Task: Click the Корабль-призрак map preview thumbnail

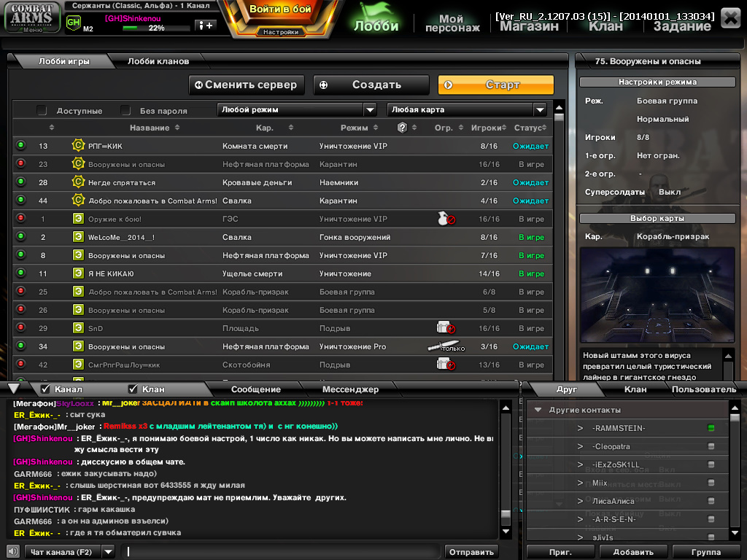Action: pyautogui.click(x=657, y=295)
